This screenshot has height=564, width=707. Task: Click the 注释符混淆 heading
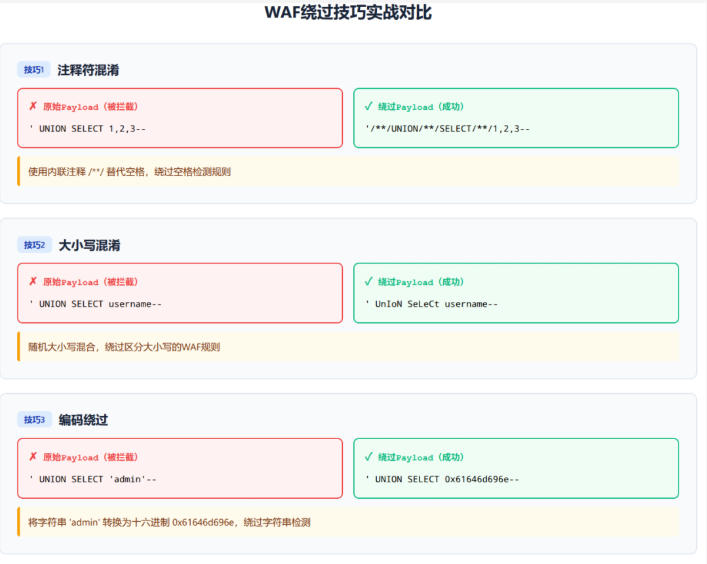(88, 70)
